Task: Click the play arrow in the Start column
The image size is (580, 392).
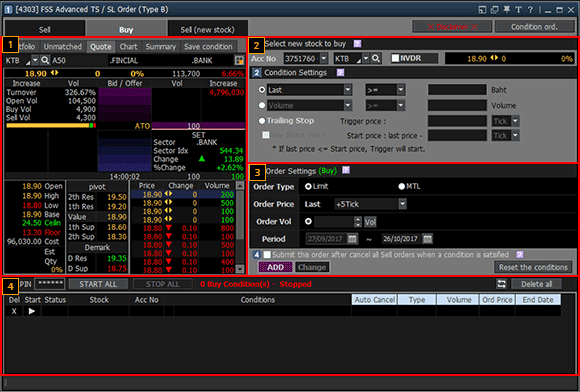Action: point(32,311)
